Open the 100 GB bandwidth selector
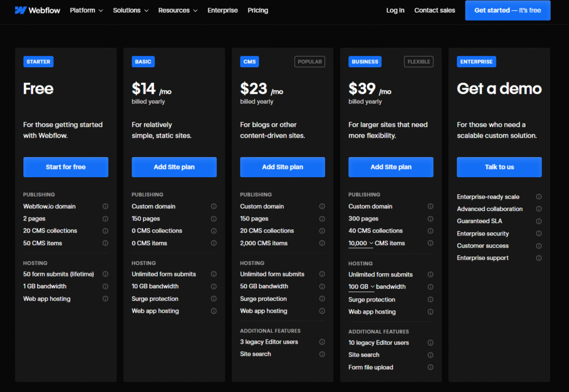 pyautogui.click(x=361, y=287)
